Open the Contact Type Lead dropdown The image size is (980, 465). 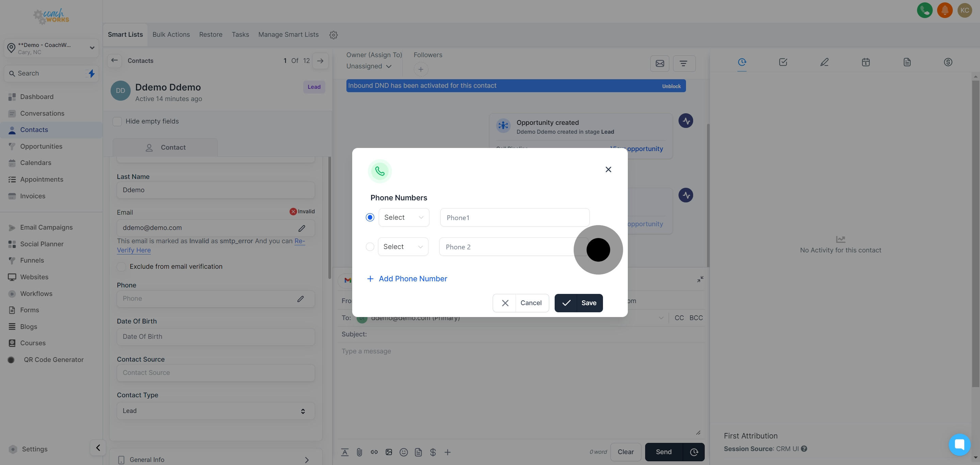tap(216, 411)
